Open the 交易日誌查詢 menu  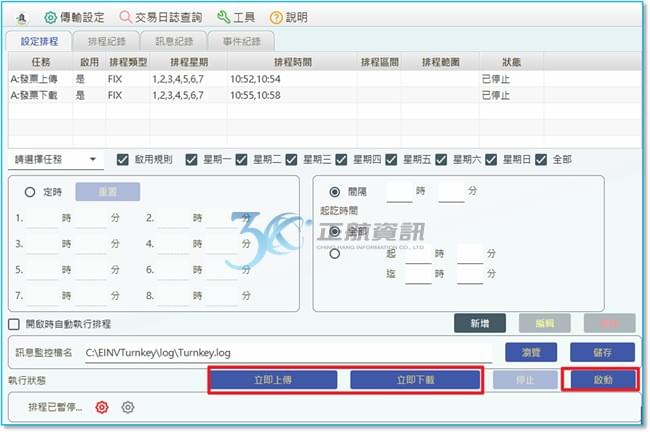[161, 17]
